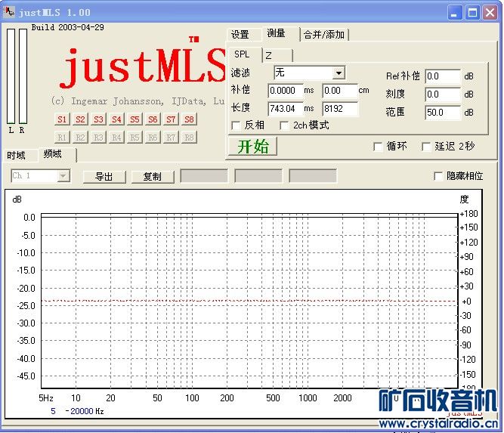Click the S5 slot button
This screenshot has height=433, width=504.
coord(135,119)
